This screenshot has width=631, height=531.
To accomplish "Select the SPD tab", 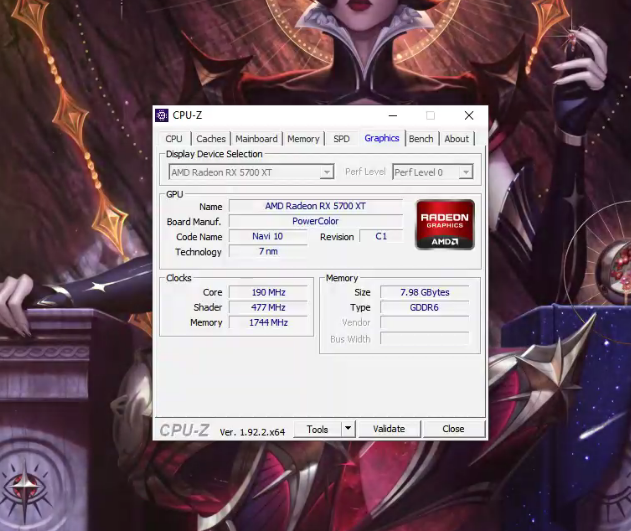I will click(341, 139).
